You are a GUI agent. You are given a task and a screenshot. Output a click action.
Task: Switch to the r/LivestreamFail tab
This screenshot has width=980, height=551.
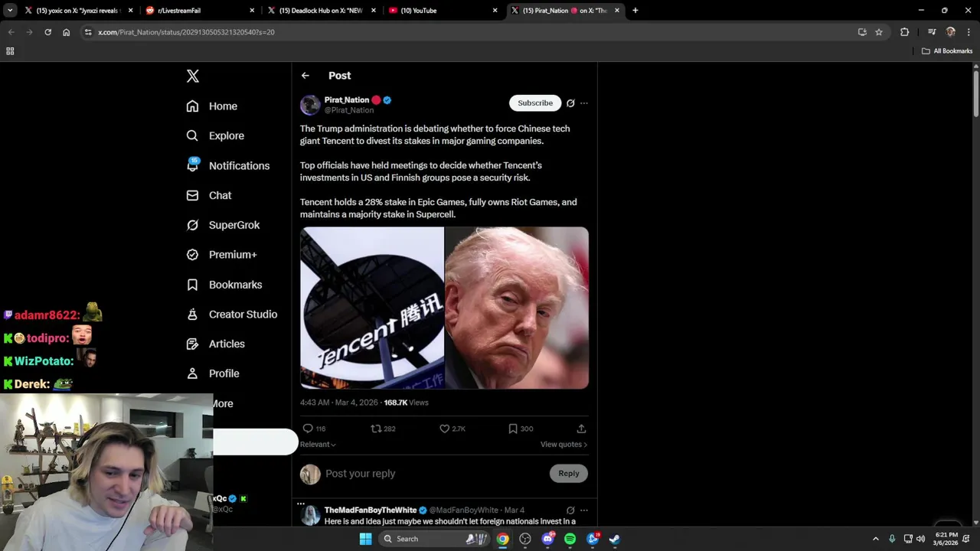click(x=198, y=11)
